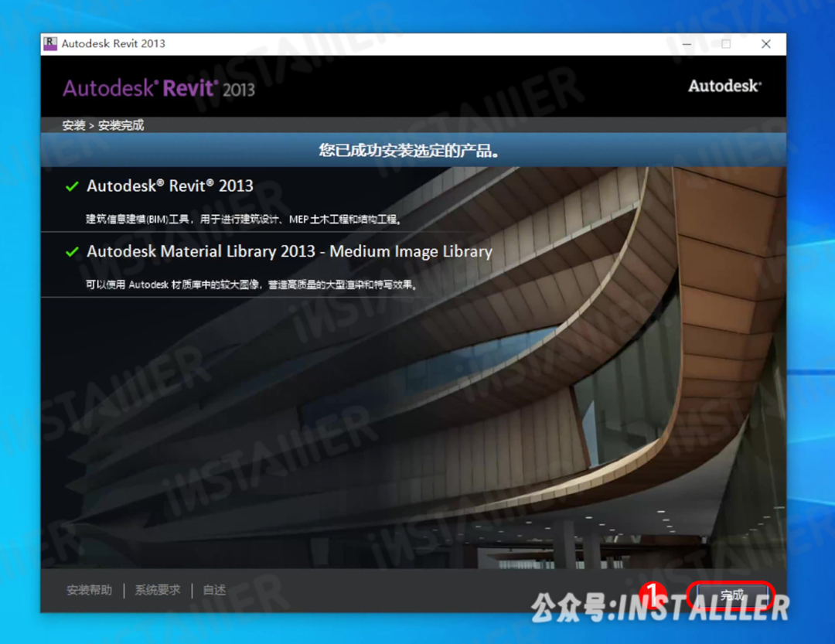Click the Autodesk logo in the header
This screenshot has width=835, height=644.
[724, 86]
